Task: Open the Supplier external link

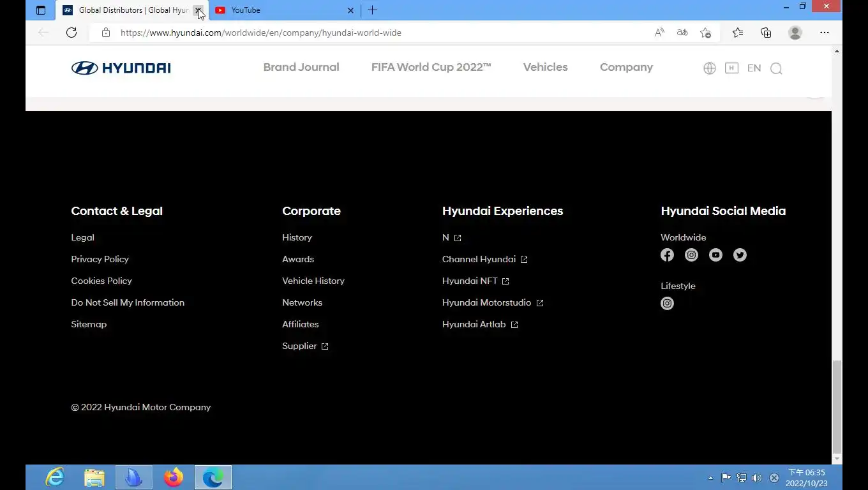Action: (305, 346)
